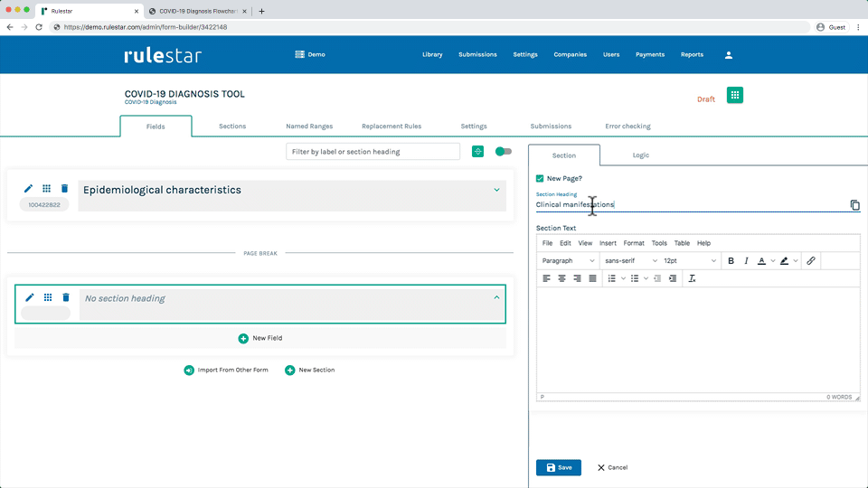
Task: Open the bullet list style dropdown
Action: tap(646, 278)
